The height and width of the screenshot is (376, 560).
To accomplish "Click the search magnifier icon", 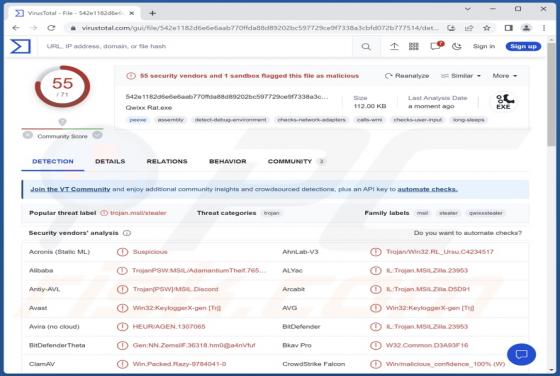I will [366, 46].
